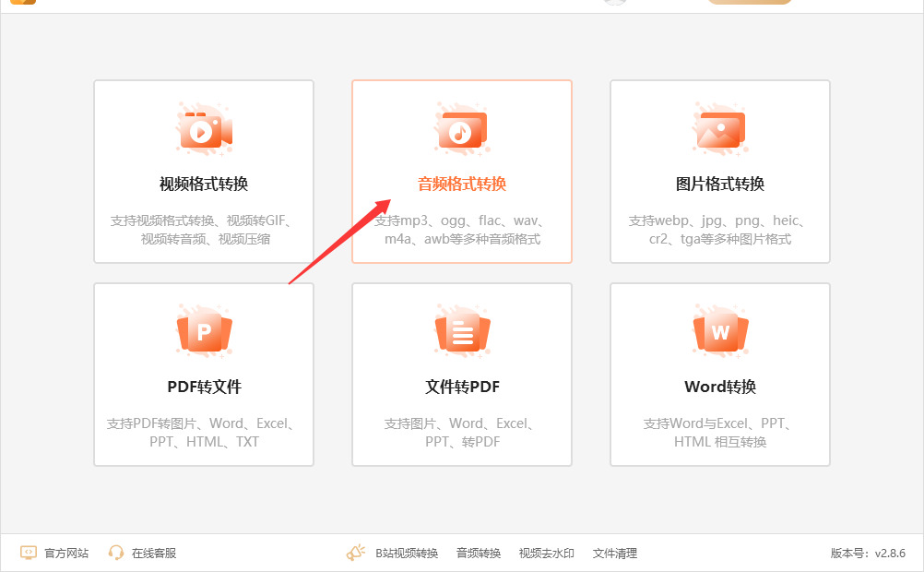Contact support via 在线客服
Screen dimensions: 924x572
[154, 554]
